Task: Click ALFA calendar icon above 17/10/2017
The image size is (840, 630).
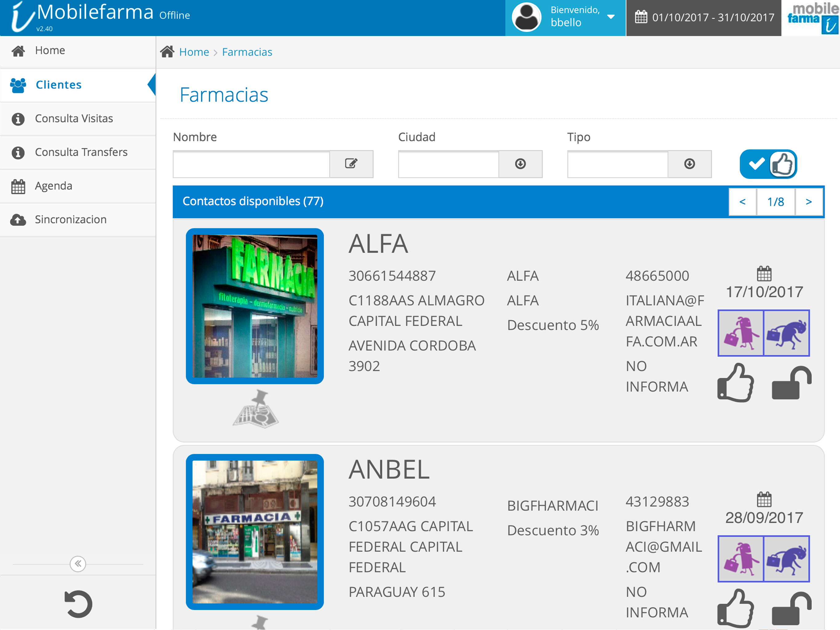Action: [x=764, y=273]
